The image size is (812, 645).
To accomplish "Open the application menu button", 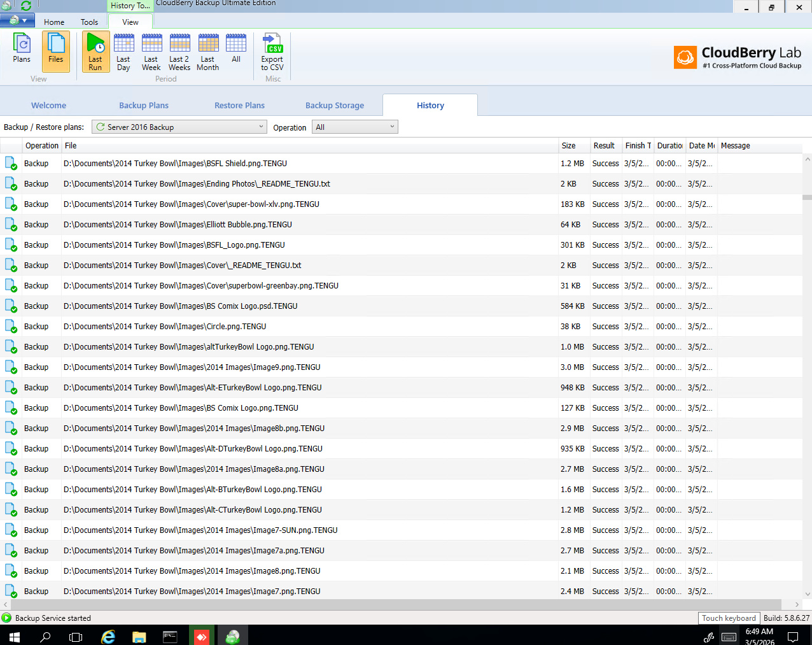I will (x=17, y=20).
